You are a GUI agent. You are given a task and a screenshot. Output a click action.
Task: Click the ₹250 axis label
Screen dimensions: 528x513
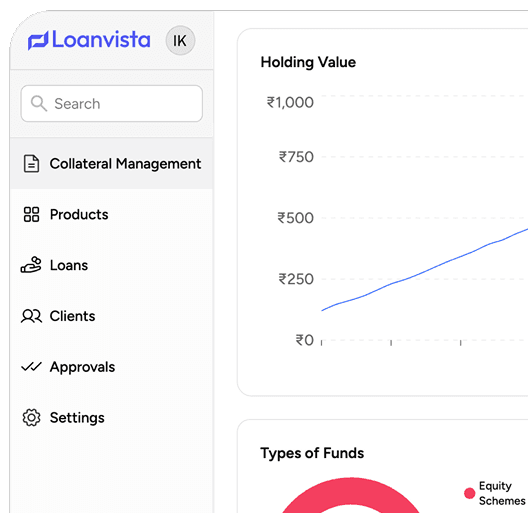(x=296, y=279)
